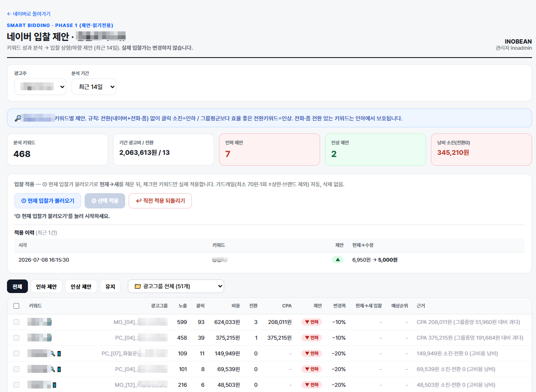Click the ▼인하 badge in the 149,949원 row
Screen dimensions: 536x392
(x=311, y=354)
